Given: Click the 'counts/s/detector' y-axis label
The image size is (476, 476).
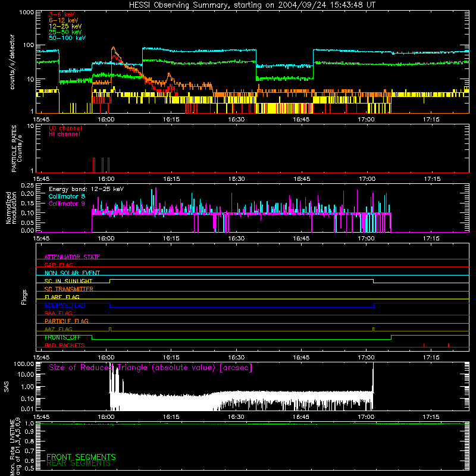Looking at the screenshot, I should click(12, 62).
